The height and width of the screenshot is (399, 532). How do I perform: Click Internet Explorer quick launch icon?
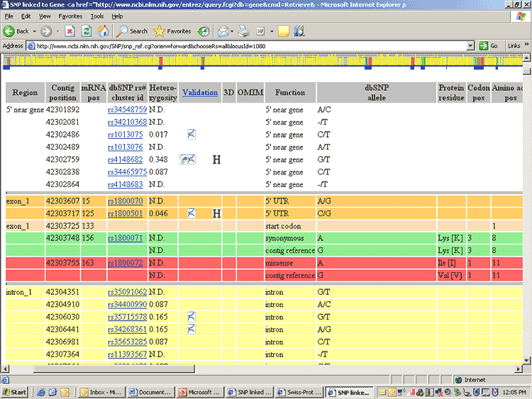(41, 392)
